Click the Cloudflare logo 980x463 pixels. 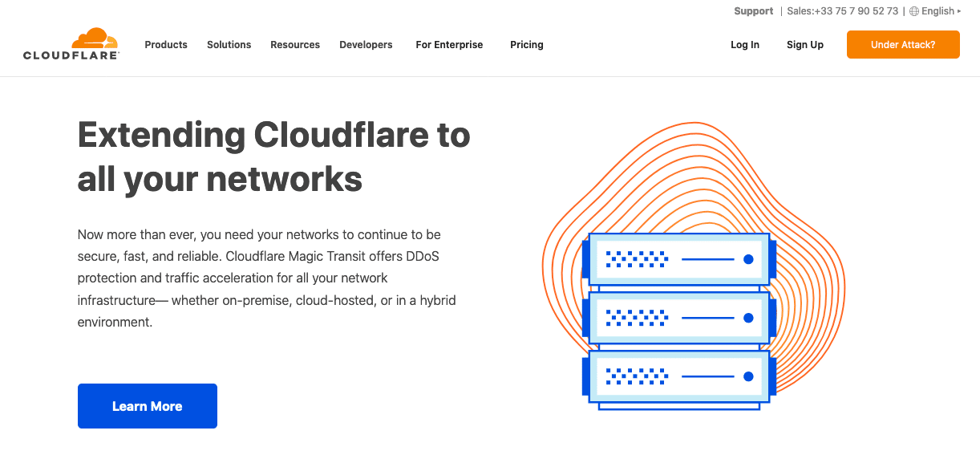[71, 44]
